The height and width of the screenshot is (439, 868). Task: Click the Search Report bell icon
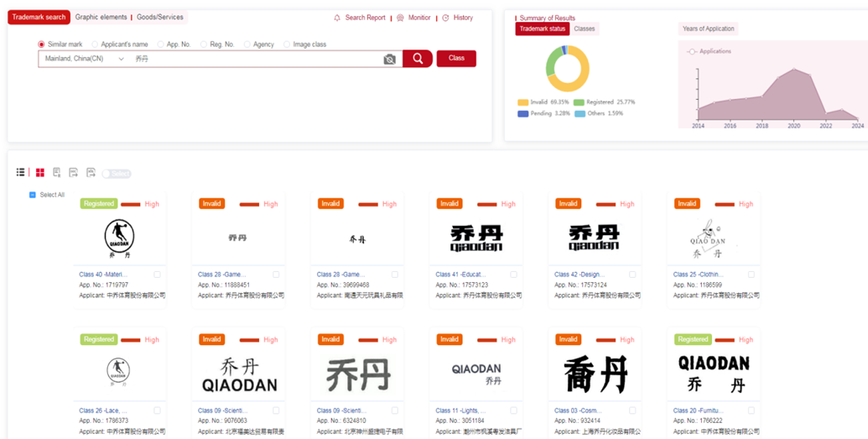pyautogui.click(x=337, y=18)
